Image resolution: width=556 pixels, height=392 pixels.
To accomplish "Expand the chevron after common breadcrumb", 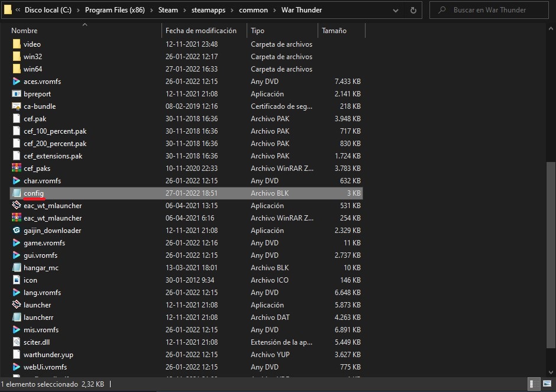I will pos(274,10).
